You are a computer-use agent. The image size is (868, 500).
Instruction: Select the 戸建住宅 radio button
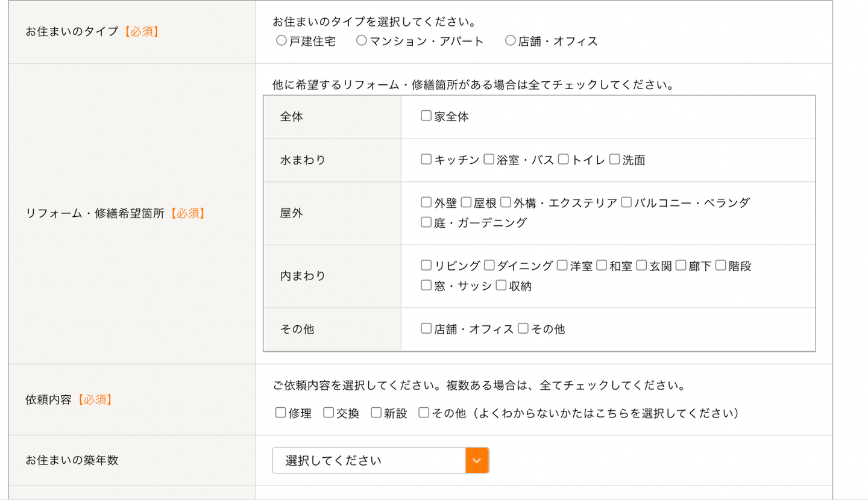[x=281, y=41]
